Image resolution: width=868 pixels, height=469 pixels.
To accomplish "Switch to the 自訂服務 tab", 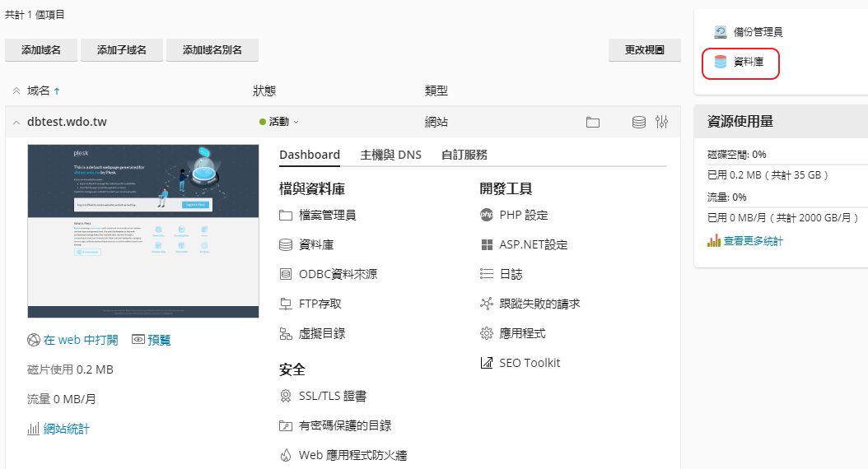I will coord(464,155).
